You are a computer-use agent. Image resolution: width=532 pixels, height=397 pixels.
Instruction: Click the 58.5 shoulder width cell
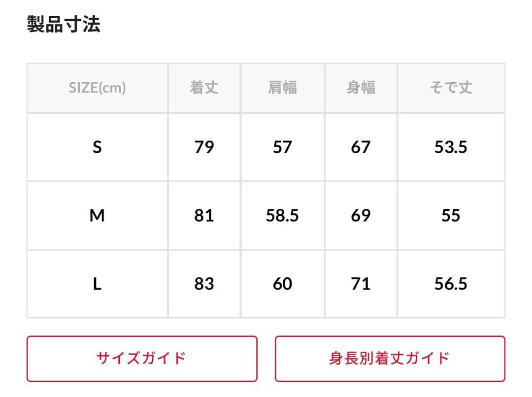point(283,215)
